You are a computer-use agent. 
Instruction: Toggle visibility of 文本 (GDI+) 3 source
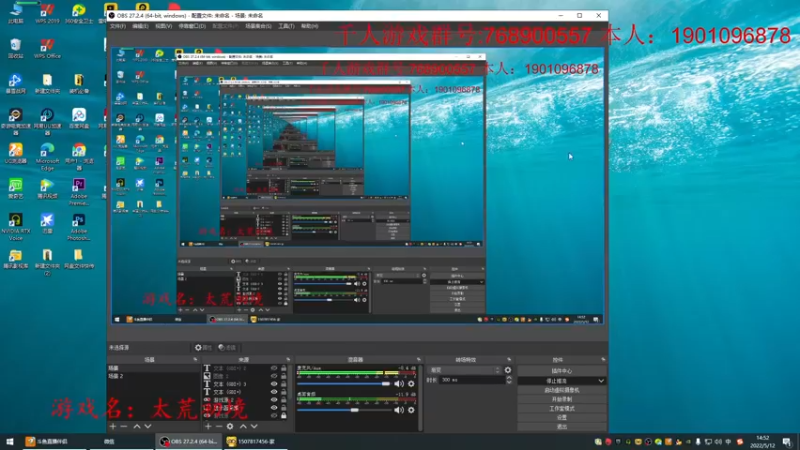(x=274, y=384)
